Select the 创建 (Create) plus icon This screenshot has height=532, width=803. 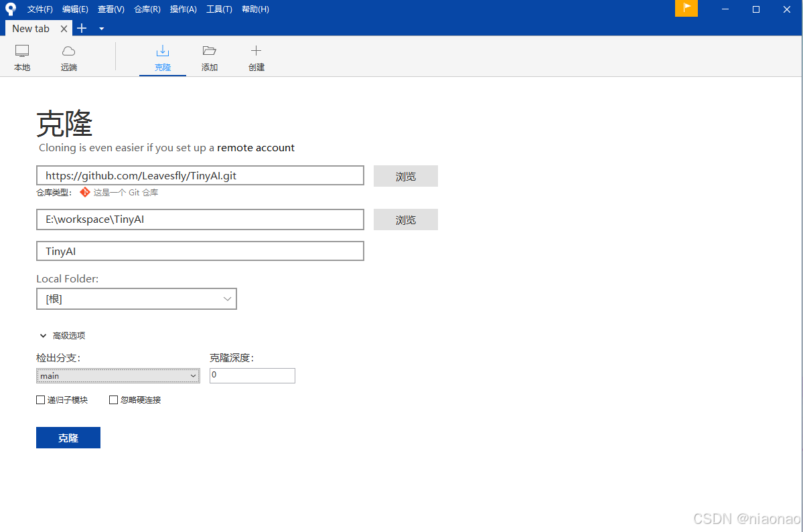click(256, 58)
